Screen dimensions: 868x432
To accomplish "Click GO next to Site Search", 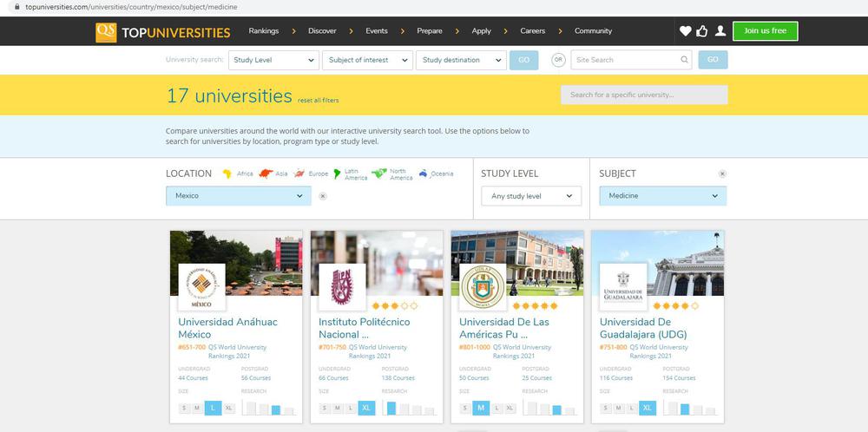I will pyautogui.click(x=713, y=60).
